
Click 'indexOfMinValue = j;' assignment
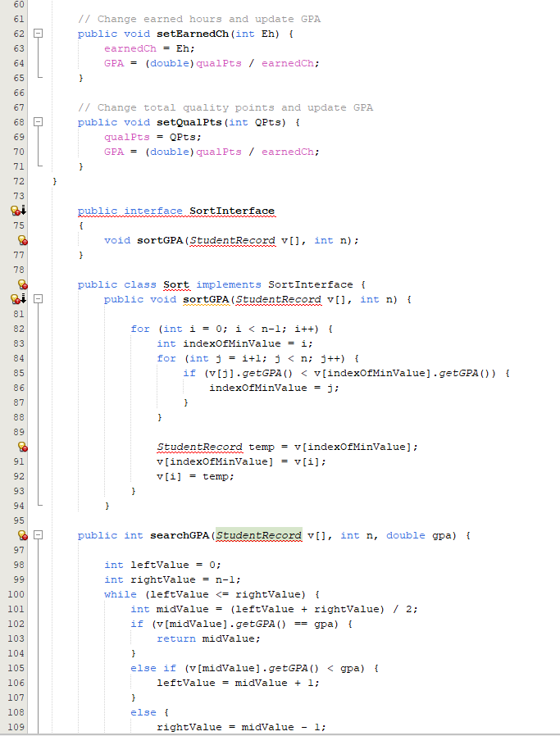(274, 388)
